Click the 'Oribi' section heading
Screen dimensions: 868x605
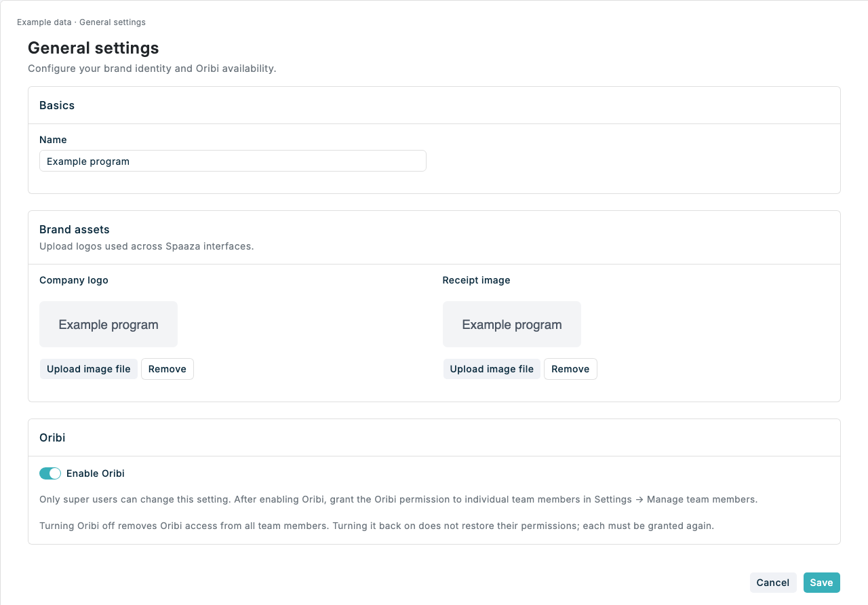(52, 437)
